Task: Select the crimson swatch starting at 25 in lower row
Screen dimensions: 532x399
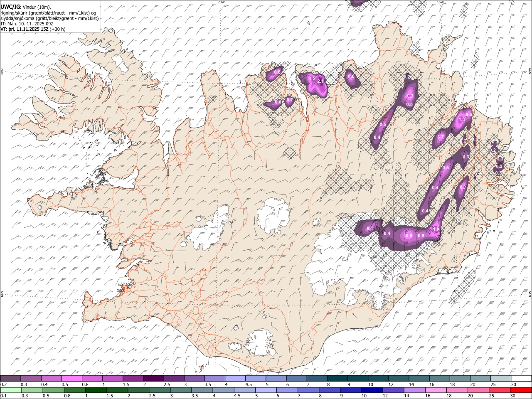Action: point(499,390)
